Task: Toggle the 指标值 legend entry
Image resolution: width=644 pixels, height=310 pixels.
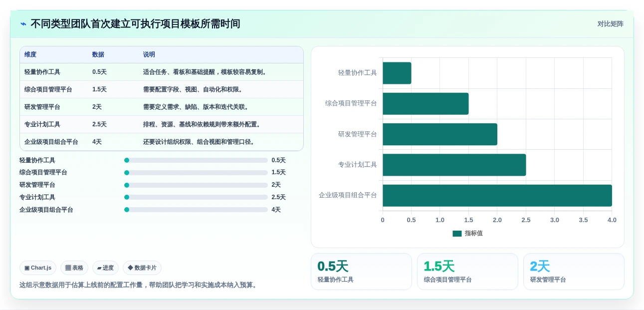Action: click(x=467, y=233)
